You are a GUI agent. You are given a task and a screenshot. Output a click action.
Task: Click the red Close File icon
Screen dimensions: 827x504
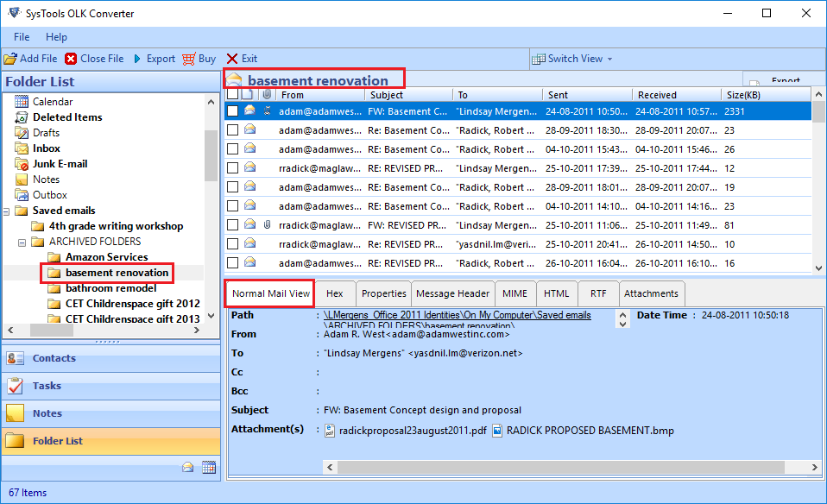click(71, 59)
